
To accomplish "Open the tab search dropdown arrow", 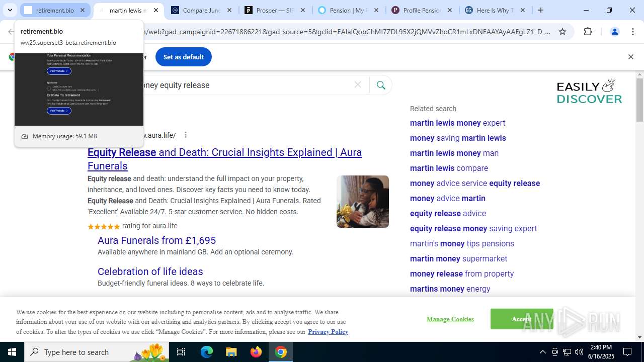I will click(x=10, y=10).
